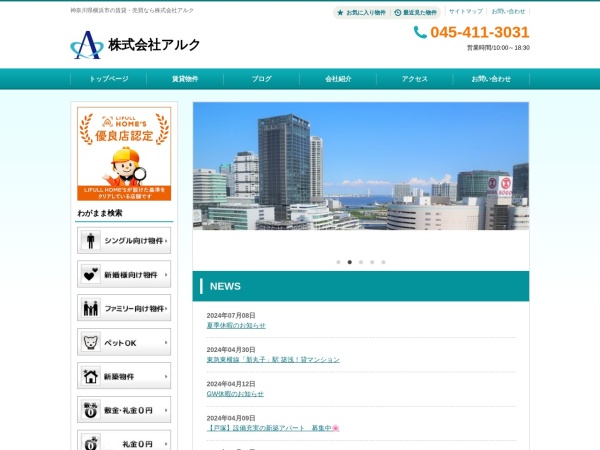
Task: Select the 敷金・礼金0円 zero icon
Action: coord(91,410)
